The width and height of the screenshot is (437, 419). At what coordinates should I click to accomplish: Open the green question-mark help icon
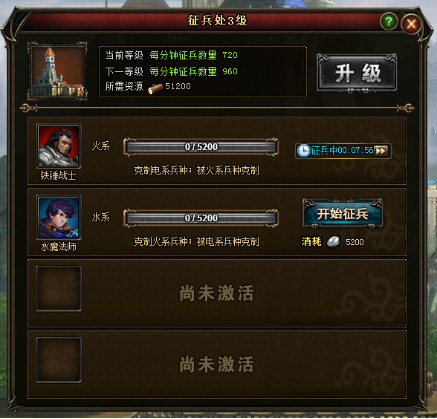point(388,22)
